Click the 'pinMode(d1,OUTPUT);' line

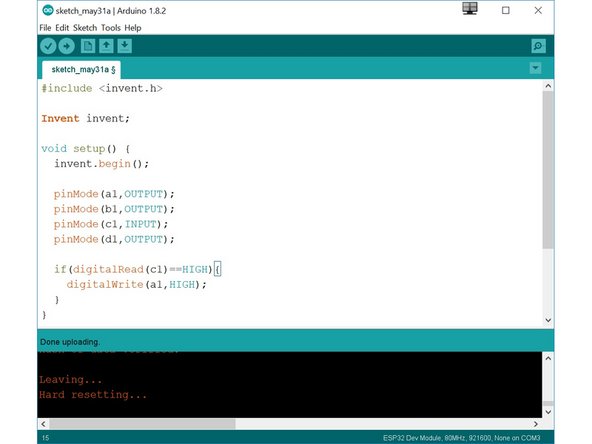click(114, 239)
